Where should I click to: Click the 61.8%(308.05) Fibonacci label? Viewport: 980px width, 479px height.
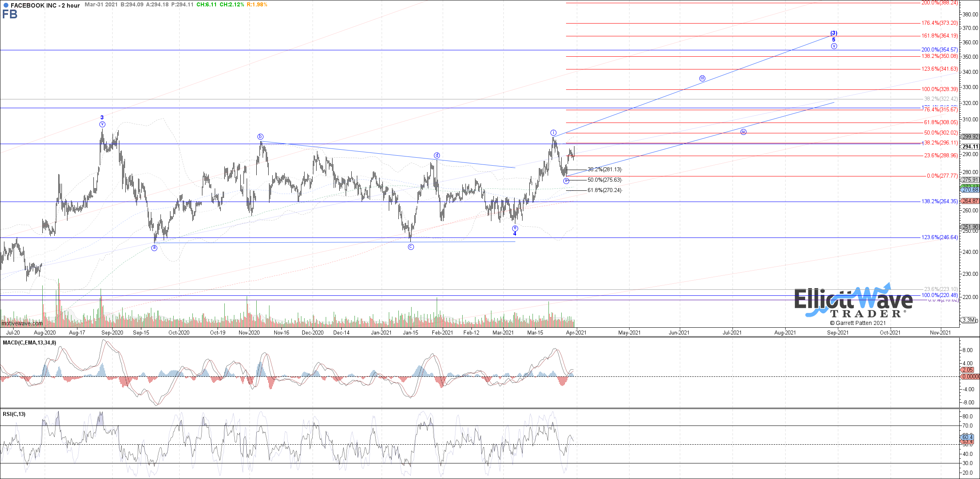click(x=941, y=123)
